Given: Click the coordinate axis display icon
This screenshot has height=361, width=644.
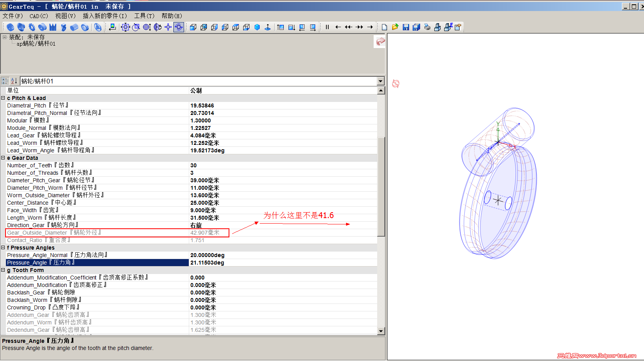Looking at the screenshot, I should [x=268, y=27].
